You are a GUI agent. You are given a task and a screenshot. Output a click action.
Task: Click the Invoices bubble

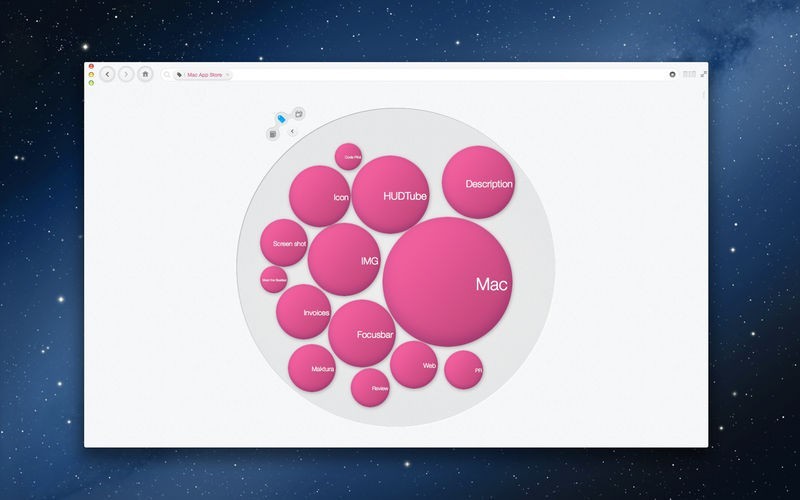(304, 312)
